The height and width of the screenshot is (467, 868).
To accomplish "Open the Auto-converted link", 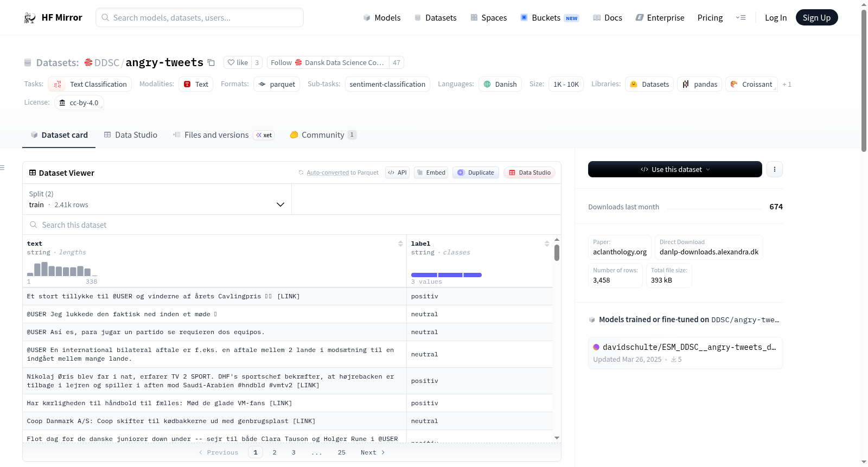I will pyautogui.click(x=328, y=173).
